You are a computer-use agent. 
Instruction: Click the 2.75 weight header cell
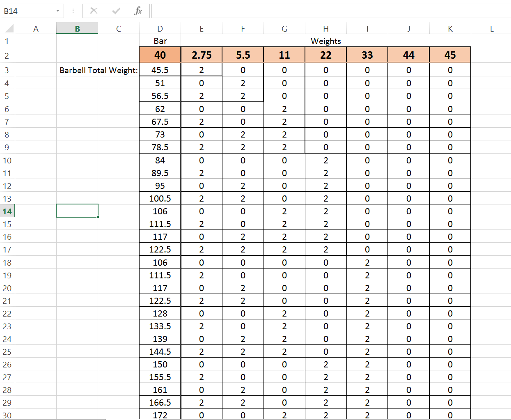pyautogui.click(x=202, y=55)
